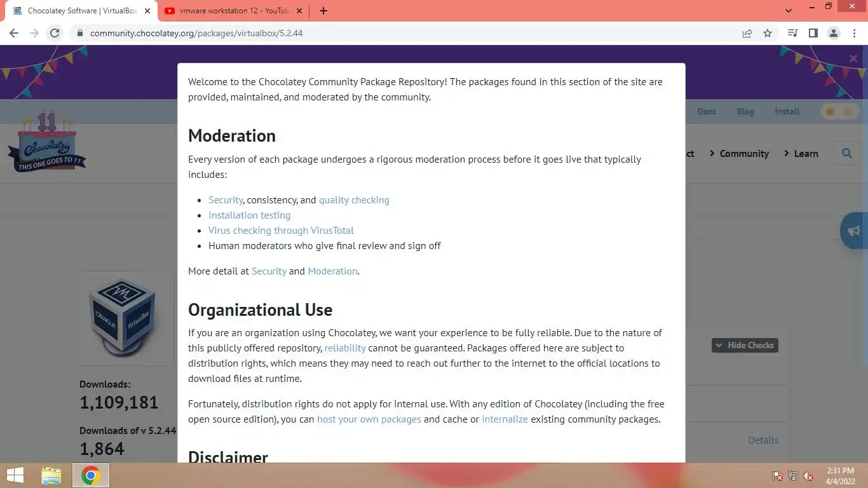Click the Organizational Use heading
The width and height of the screenshot is (868, 488).
[261, 310]
